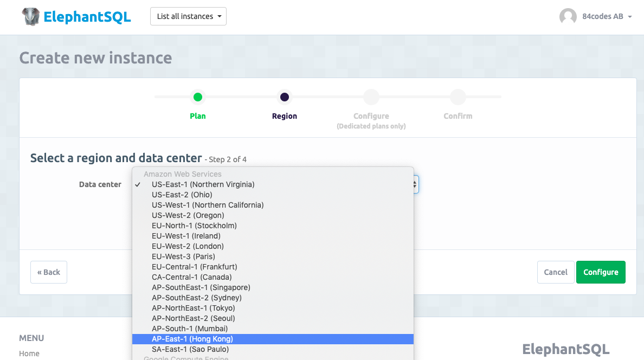Click the Data center select arrows
The width and height of the screenshot is (644, 360).
(x=415, y=184)
